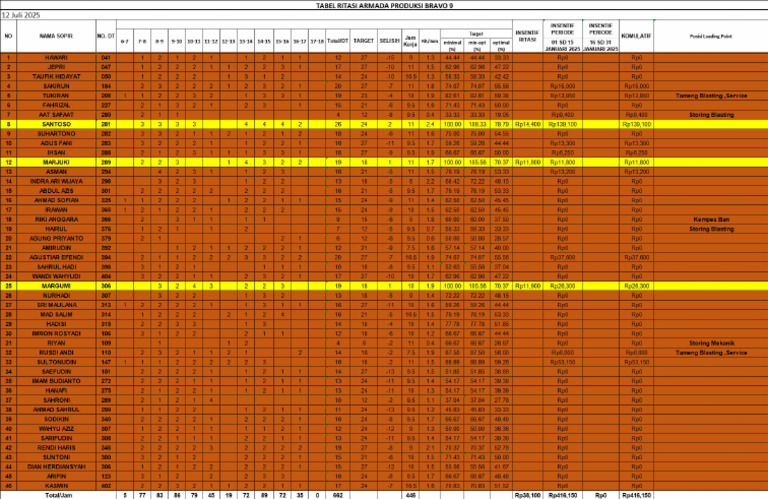The image size is (768, 499).
Task: Select driver name HAIRUL
Action: coord(56,229)
